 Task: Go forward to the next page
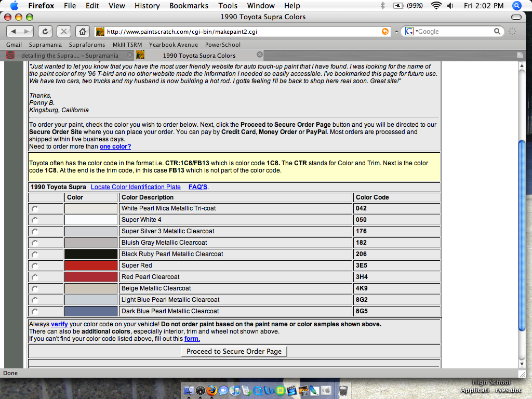click(x=27, y=32)
